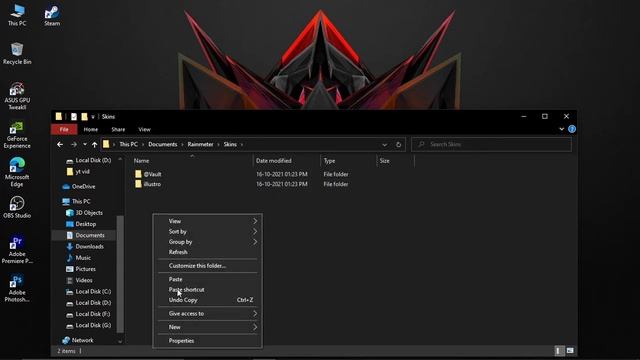
Task: Select OneDrive in navigation pane
Action: click(x=83, y=187)
